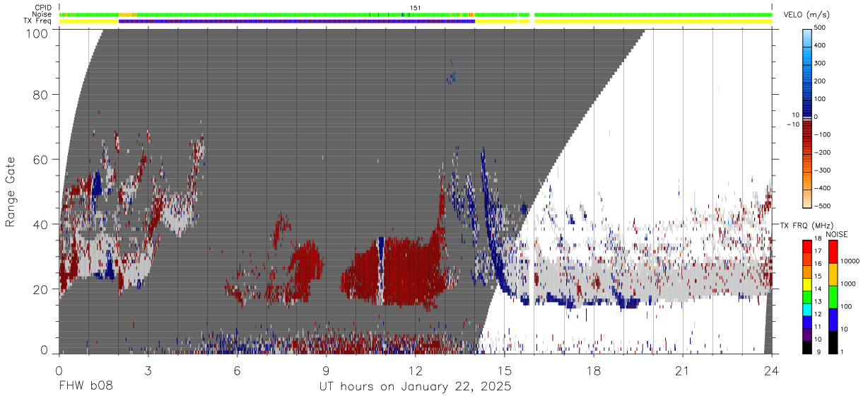Click the red 17-18 MHz frequency swatch
The height and width of the screenshot is (401, 868).
(807, 246)
